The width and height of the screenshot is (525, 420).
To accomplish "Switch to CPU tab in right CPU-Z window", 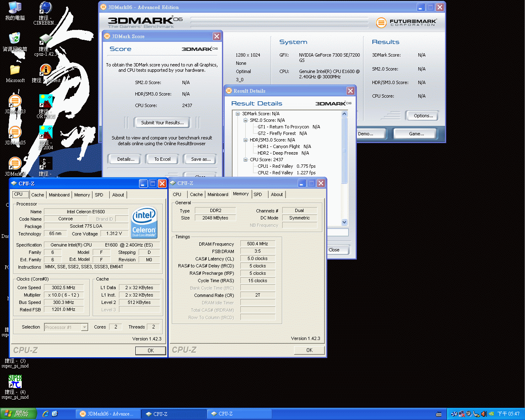I will click(177, 194).
